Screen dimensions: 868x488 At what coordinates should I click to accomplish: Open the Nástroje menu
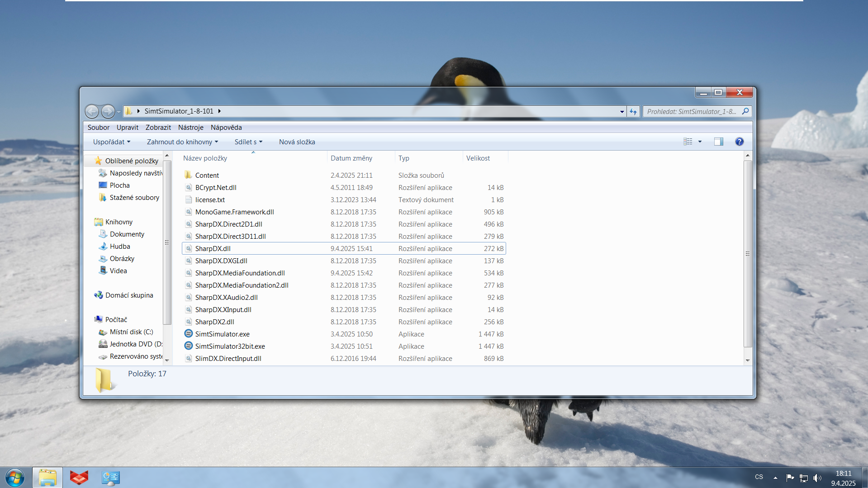coord(190,128)
